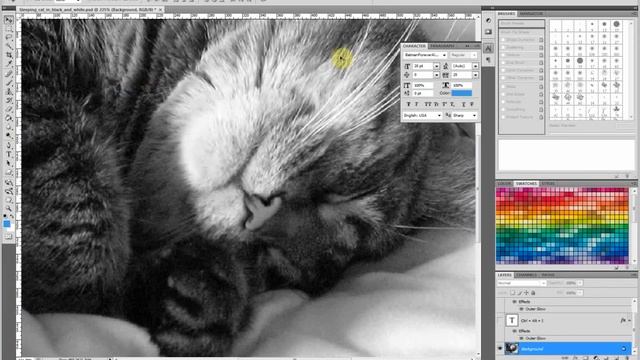Select the Zoom tool in the toolbox
Viewport: 640px width, 360px height.
pos(9,209)
